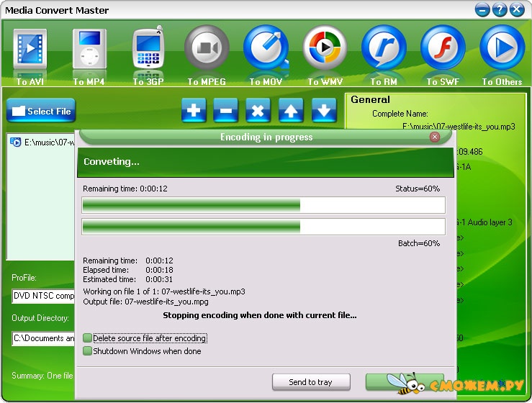Viewport: 532px width, 403px height.
Task: Remove selected file with minus button
Action: [226, 110]
